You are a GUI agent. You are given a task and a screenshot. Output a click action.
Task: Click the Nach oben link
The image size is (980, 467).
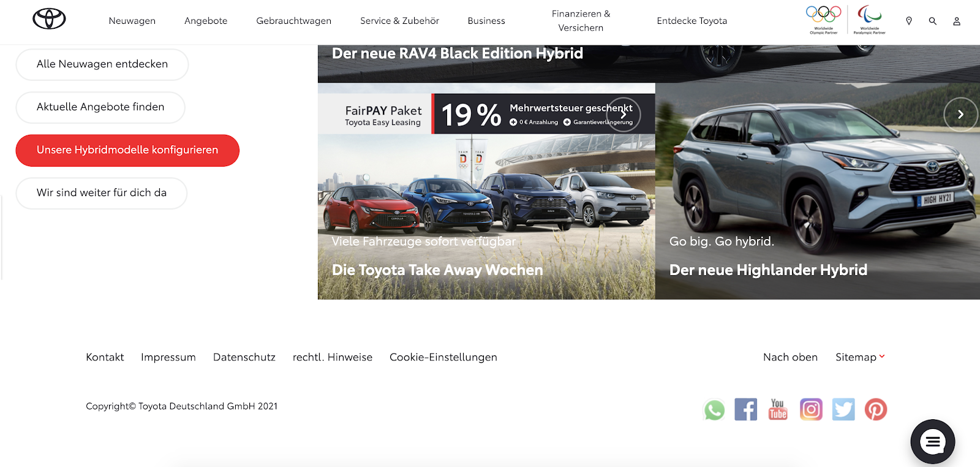(x=790, y=357)
